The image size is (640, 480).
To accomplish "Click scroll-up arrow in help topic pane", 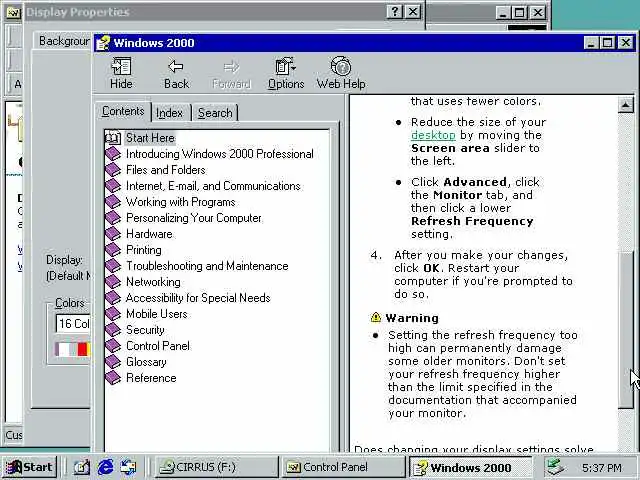I will tap(625, 105).
